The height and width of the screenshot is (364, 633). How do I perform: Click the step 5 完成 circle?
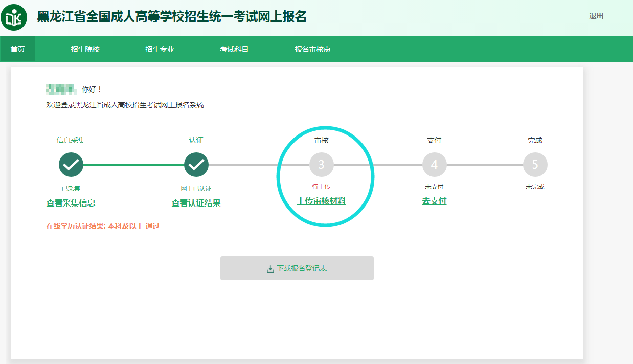(x=535, y=165)
